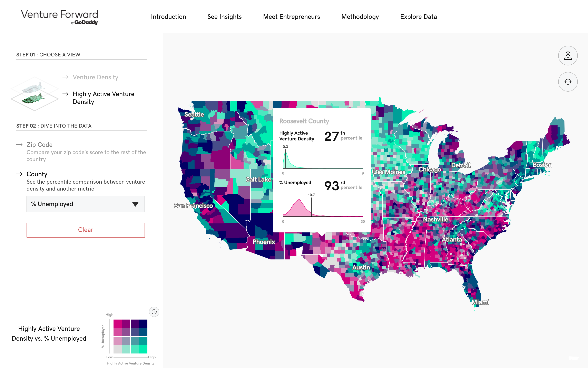Viewport: 588px width, 368px height.
Task: Open the legend info icon
Action: coord(154,312)
